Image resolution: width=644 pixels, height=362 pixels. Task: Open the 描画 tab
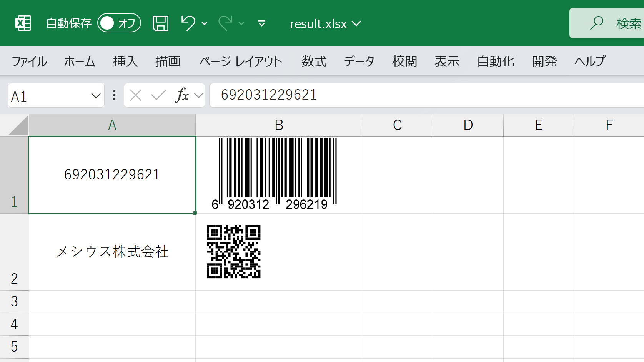(x=168, y=61)
